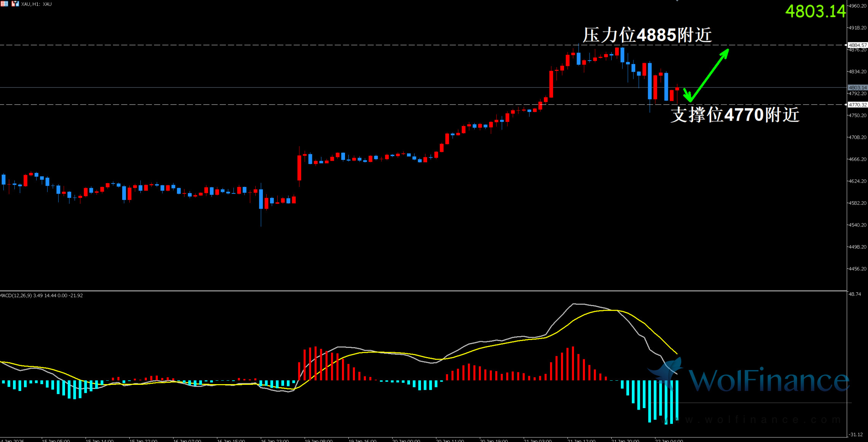Click the large green 4803.14 price display
The image size is (868, 442).
pyautogui.click(x=815, y=11)
